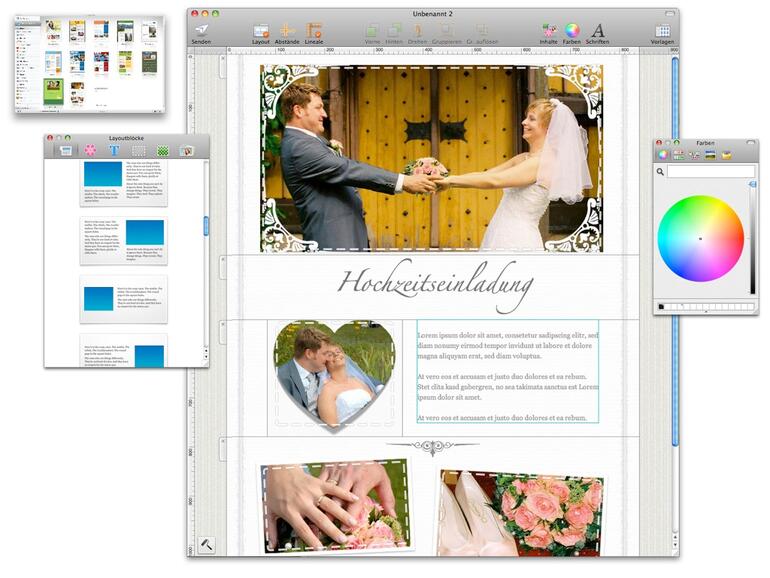Viewport: 770px width, 578px height.
Task: Select color wheel mode in Farben window
Action: (663, 155)
